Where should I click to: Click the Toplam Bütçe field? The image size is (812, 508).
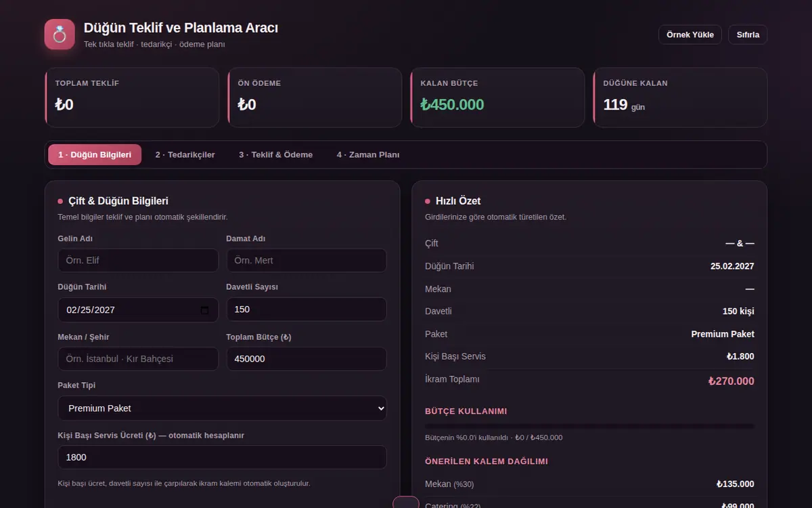[307, 359]
